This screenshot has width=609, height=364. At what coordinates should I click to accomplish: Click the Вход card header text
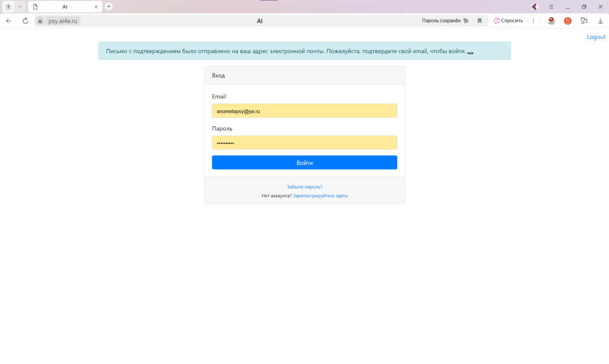pos(218,76)
